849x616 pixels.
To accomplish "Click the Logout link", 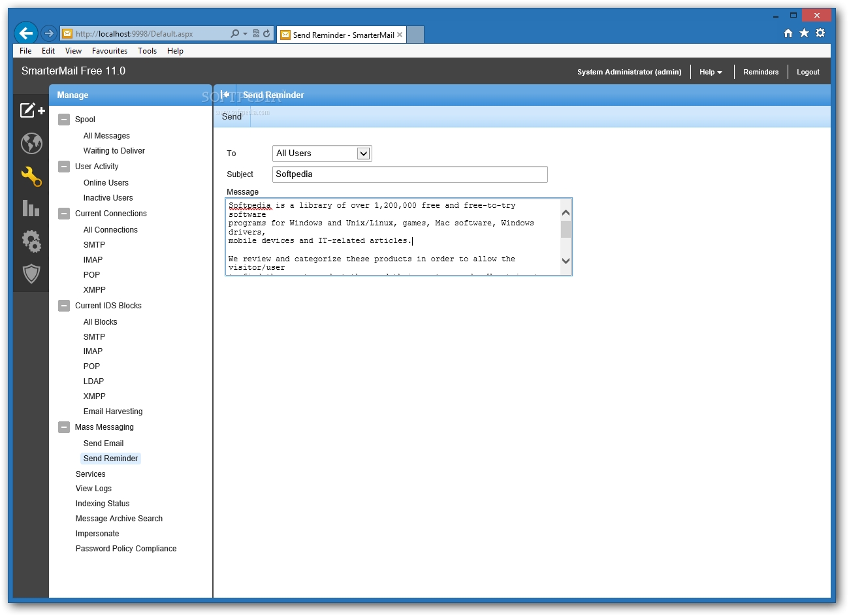I will click(x=808, y=72).
